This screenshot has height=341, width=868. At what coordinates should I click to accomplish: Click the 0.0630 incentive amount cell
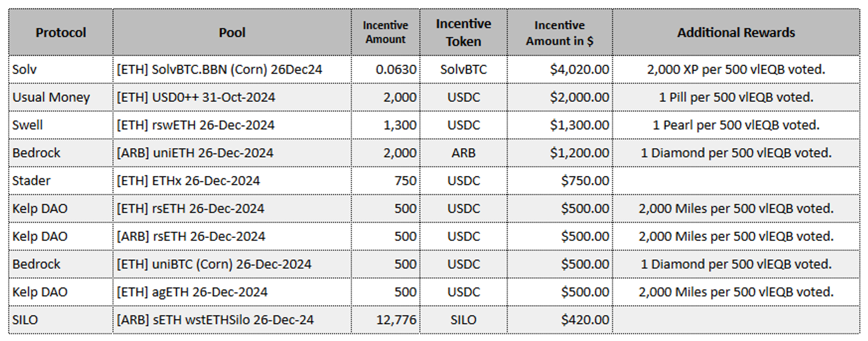click(x=385, y=69)
